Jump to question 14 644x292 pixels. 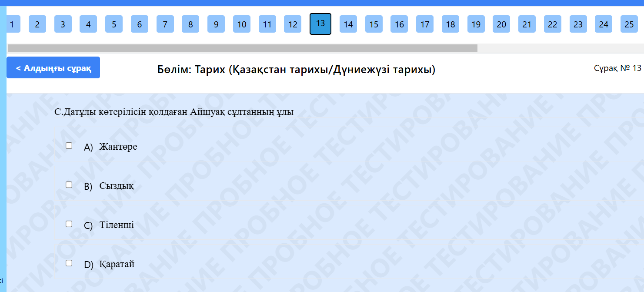[x=348, y=24]
